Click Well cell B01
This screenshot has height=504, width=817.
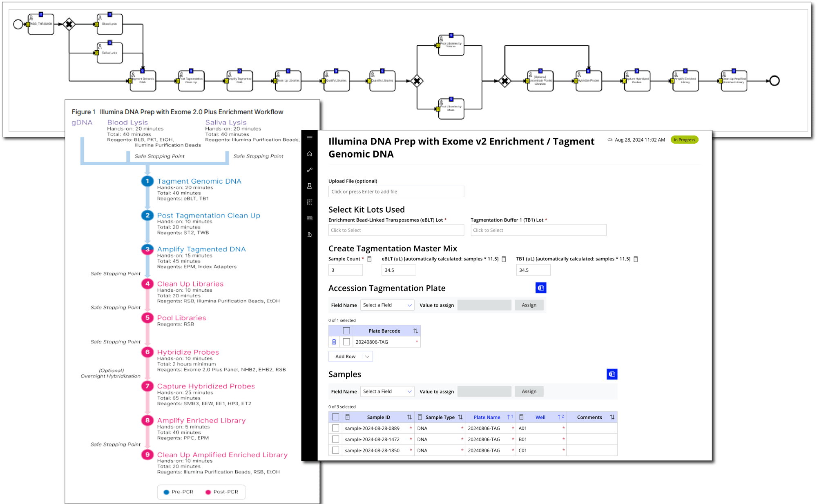[x=541, y=439]
